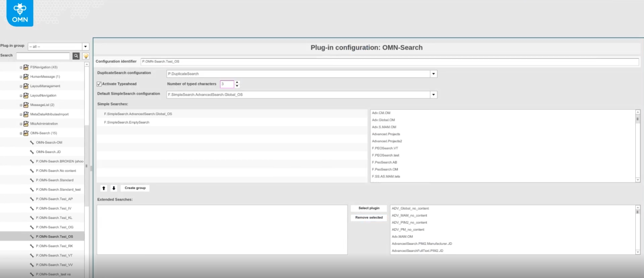Open DuplicateSearch configuration dropdown
Screen dimensions: 644x278
pyautogui.click(x=433, y=74)
